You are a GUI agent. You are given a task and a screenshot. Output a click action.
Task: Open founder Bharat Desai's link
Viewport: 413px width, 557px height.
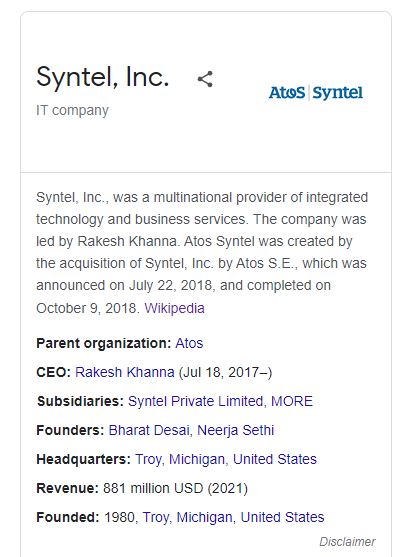149,430
